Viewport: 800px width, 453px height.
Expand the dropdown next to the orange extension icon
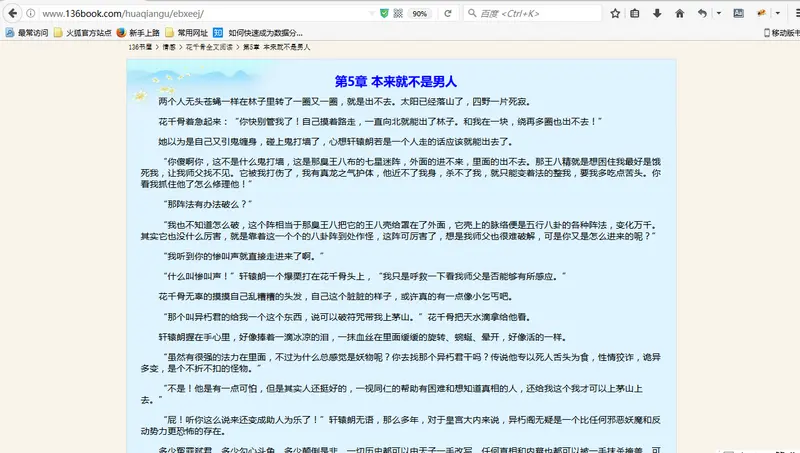(778, 13)
